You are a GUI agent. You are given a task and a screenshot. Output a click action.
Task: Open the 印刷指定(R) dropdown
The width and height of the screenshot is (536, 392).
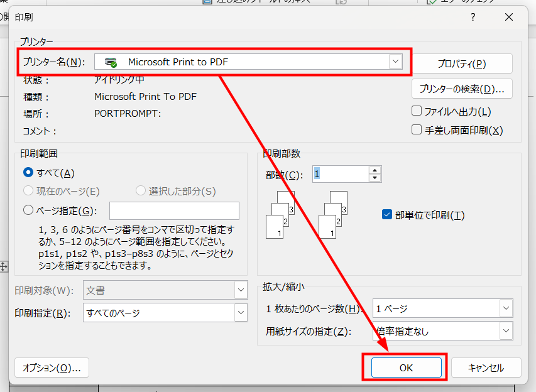pos(241,312)
